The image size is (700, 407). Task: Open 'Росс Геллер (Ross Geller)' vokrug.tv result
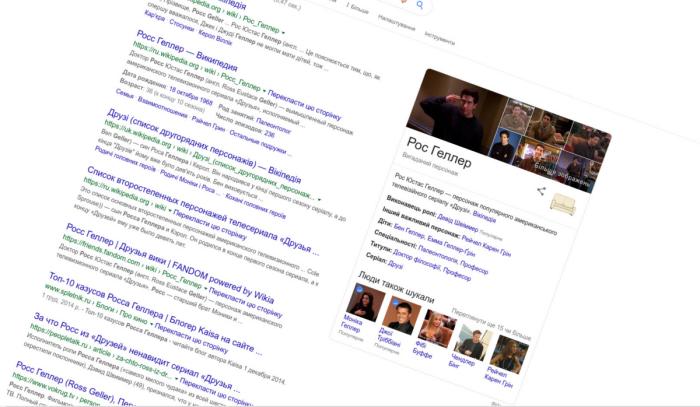coord(75,384)
